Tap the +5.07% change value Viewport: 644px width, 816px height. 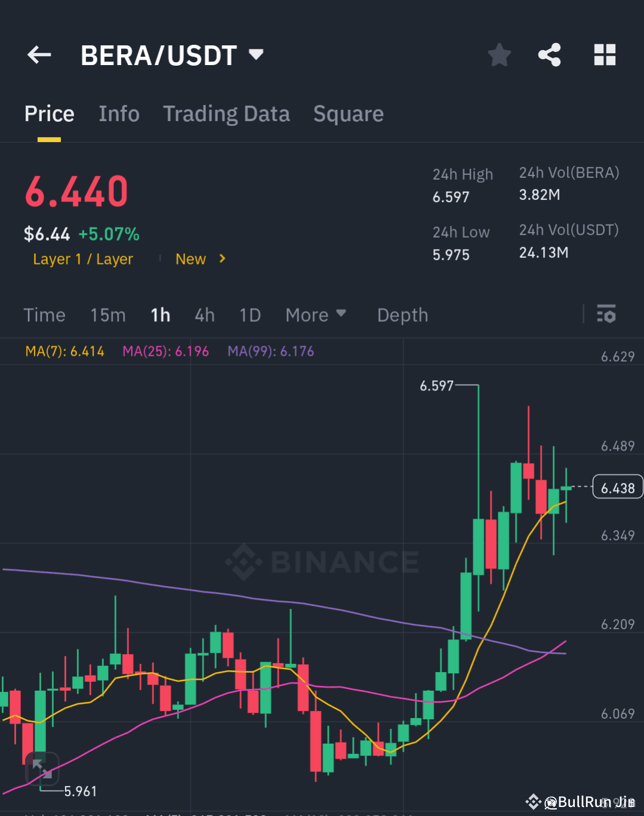109,234
